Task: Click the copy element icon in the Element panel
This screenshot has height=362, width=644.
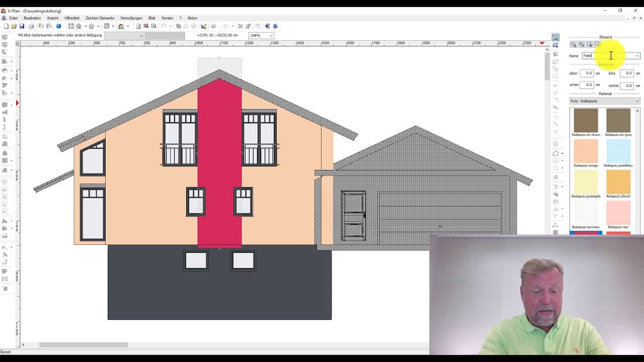Action: [581, 44]
